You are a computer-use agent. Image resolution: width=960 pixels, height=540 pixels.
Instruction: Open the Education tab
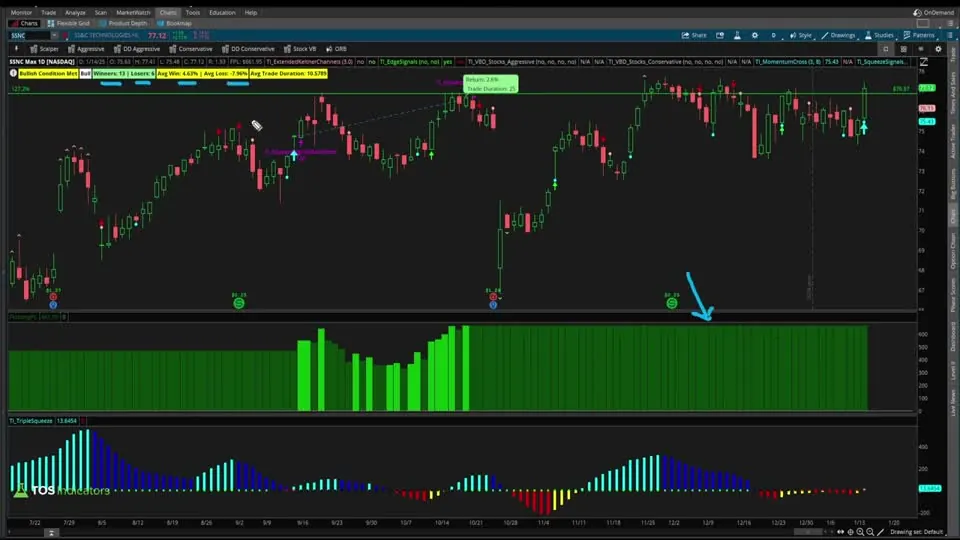tap(222, 12)
